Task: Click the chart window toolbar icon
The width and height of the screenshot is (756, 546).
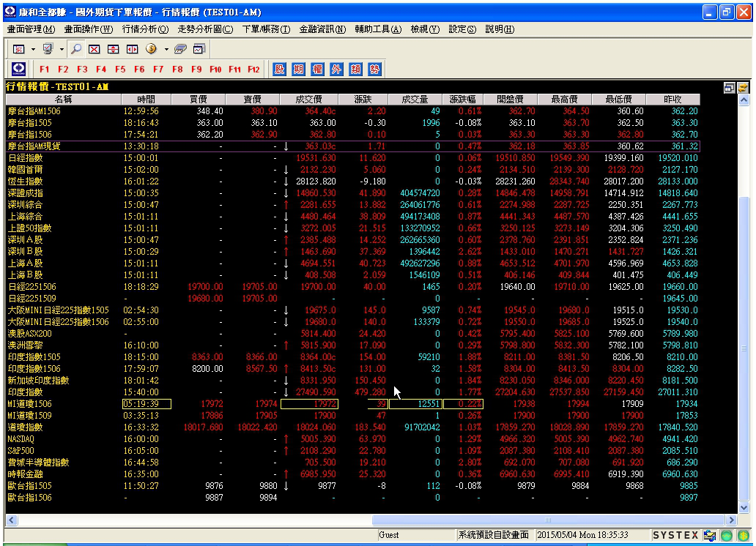Action: [x=199, y=49]
